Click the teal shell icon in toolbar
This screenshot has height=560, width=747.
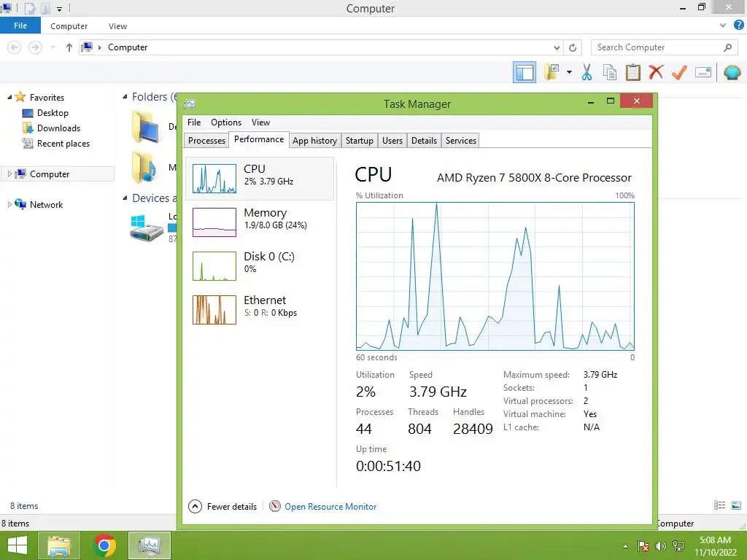(732, 72)
